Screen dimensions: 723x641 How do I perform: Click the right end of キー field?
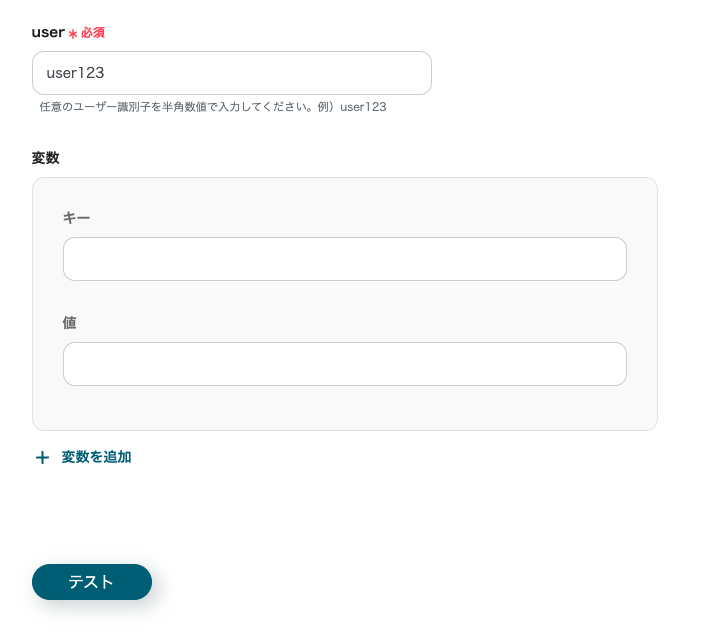605,259
